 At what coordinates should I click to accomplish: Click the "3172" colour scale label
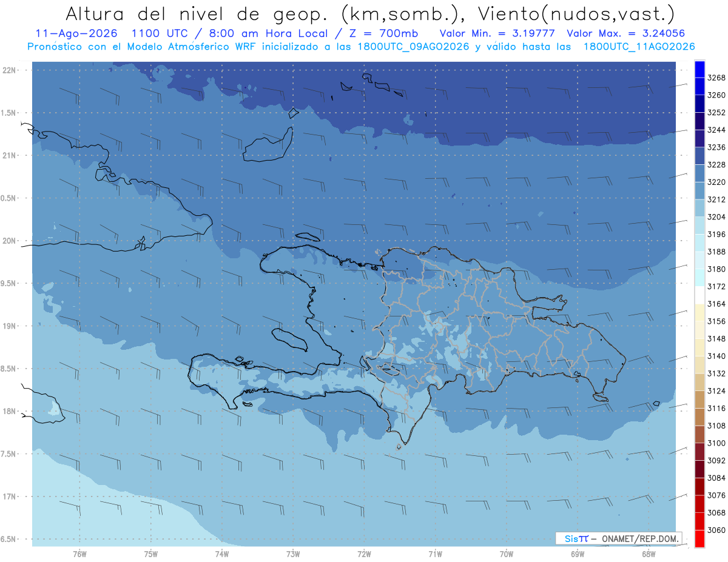(716, 287)
